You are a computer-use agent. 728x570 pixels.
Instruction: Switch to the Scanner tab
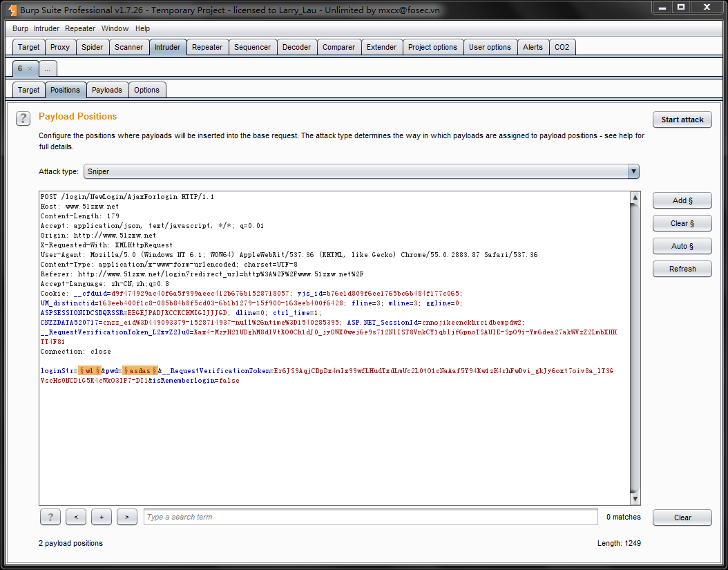tap(129, 47)
